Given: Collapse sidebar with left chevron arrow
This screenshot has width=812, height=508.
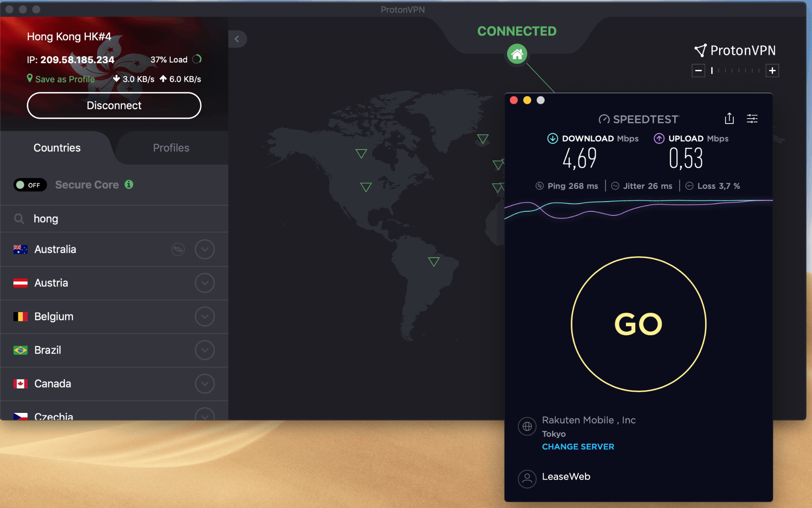Looking at the screenshot, I should pos(237,39).
